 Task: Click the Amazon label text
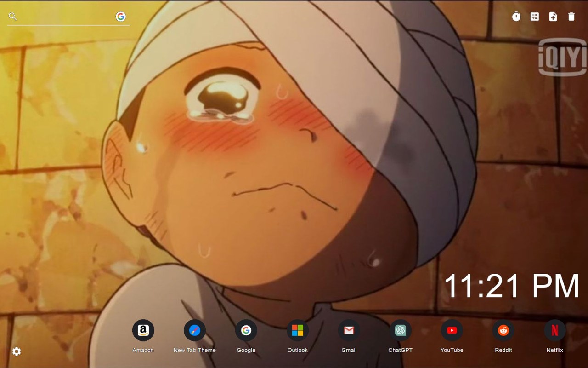coord(143,350)
